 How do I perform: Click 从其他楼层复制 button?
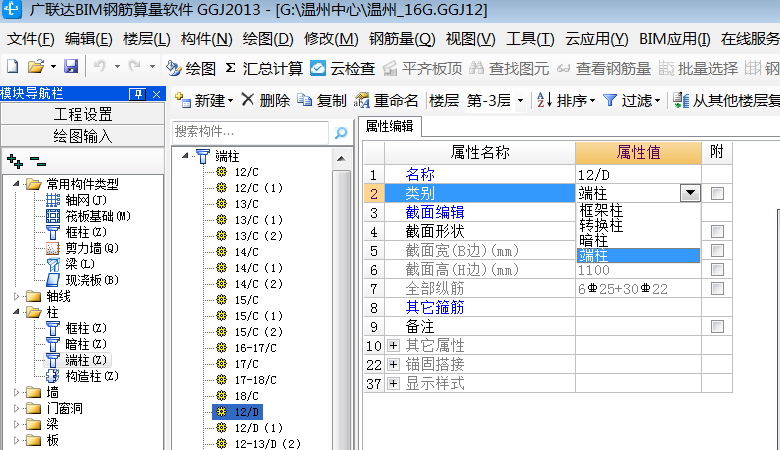(726, 100)
